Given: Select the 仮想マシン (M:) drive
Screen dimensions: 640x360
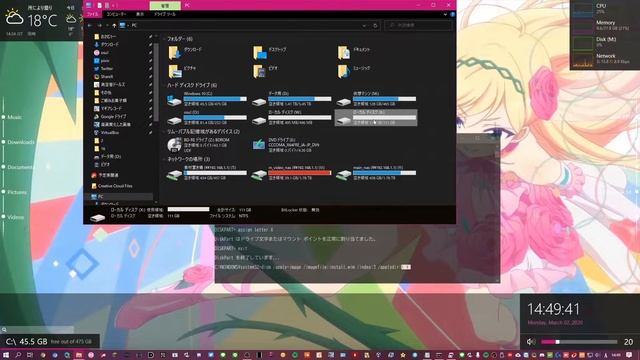Looking at the screenshot, I should (376, 99).
